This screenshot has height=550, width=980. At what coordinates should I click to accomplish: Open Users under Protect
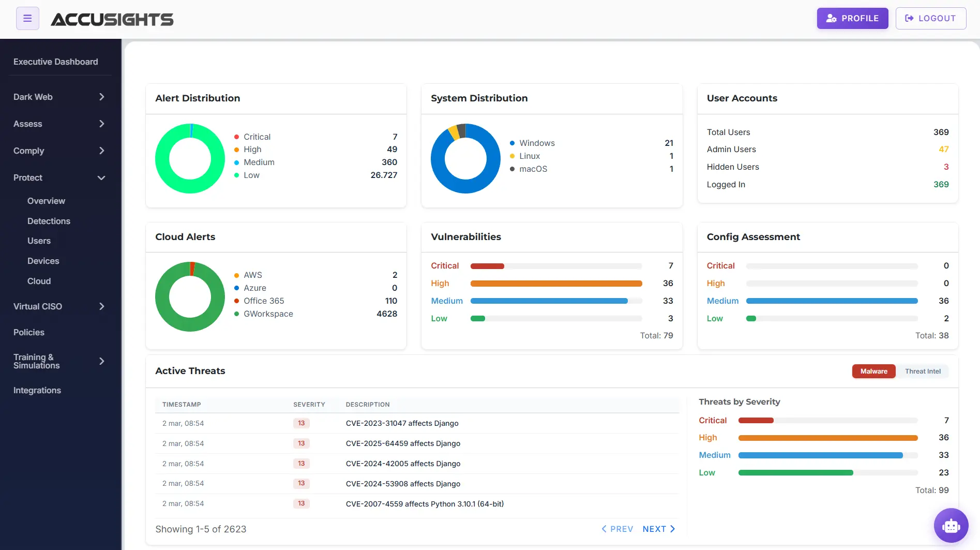click(x=39, y=241)
